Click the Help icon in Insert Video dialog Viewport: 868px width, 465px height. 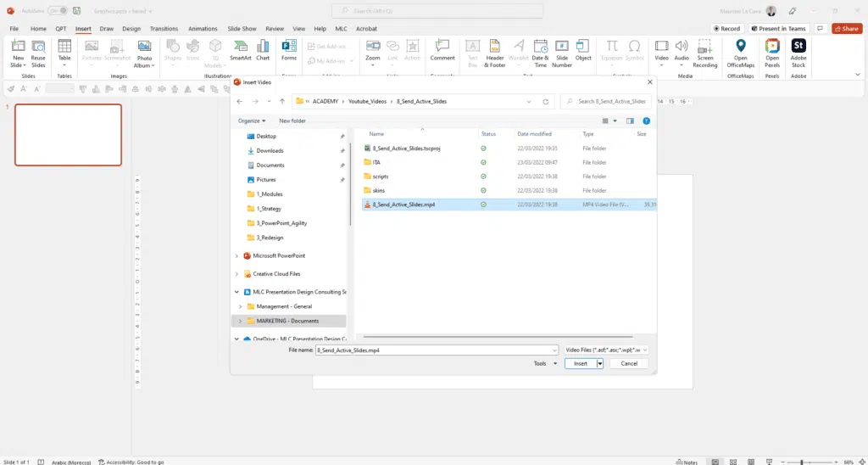click(x=646, y=120)
